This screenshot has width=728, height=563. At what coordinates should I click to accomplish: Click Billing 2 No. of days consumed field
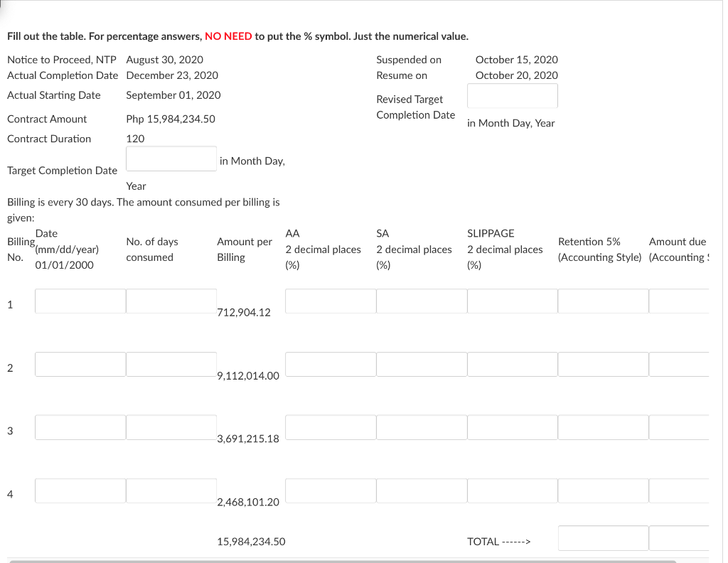(171, 365)
